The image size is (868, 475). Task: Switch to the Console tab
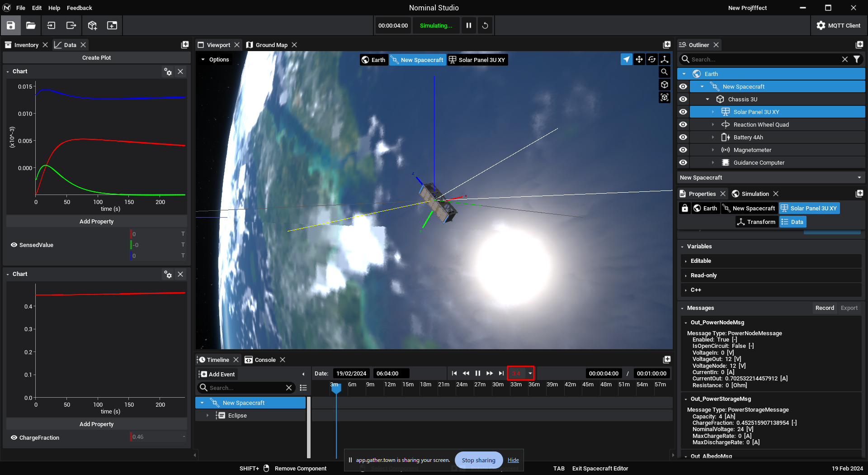pos(265,360)
